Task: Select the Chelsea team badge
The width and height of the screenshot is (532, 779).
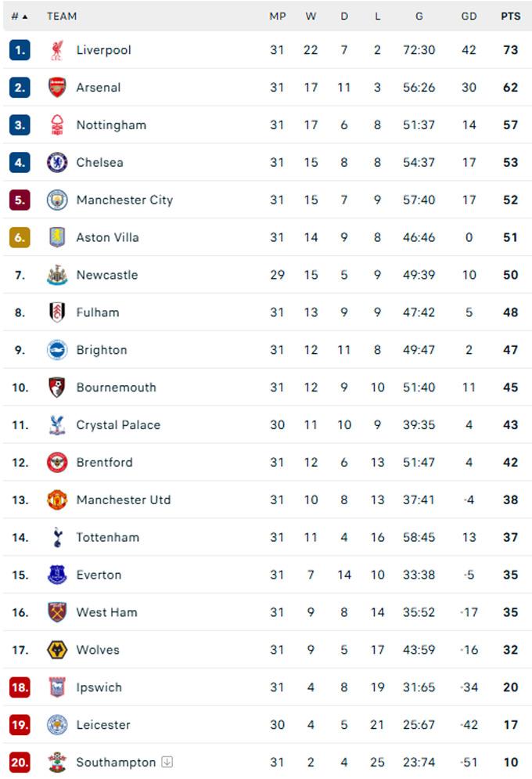Action: click(x=57, y=163)
